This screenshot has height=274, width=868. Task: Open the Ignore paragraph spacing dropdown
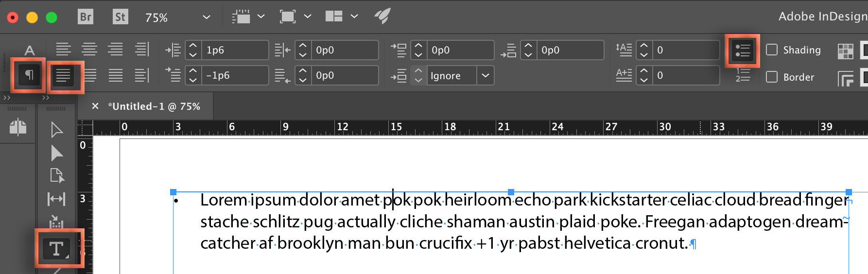pos(485,75)
